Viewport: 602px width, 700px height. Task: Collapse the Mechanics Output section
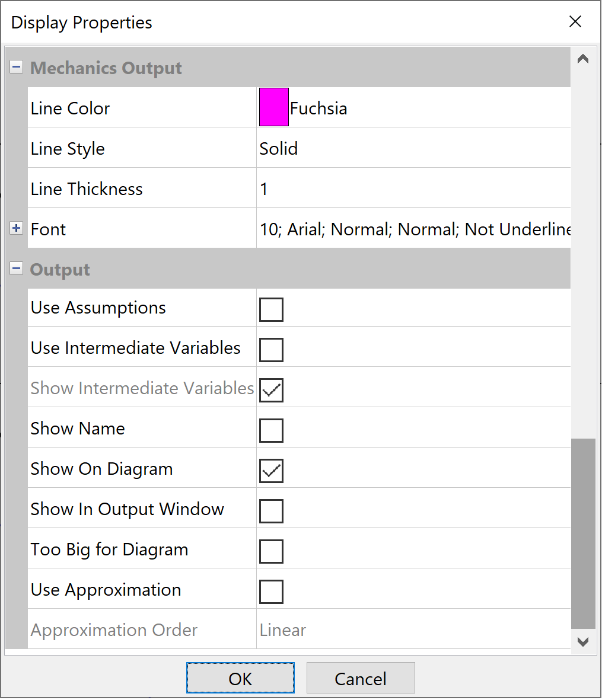17,68
